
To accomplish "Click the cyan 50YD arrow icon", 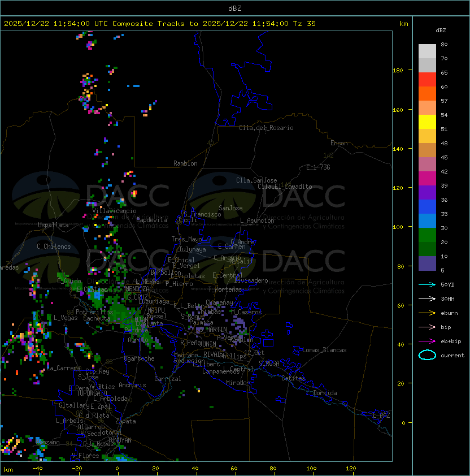I will coord(427,285).
